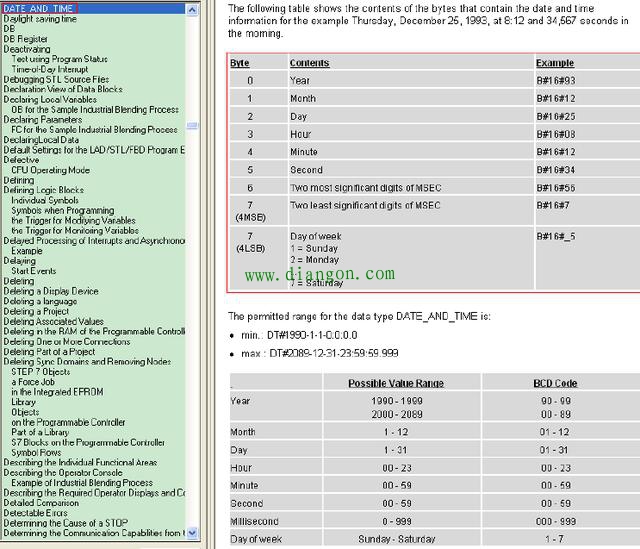Open Deleting a Display Device topic
Screen dimensions: 640x549
coord(51,291)
